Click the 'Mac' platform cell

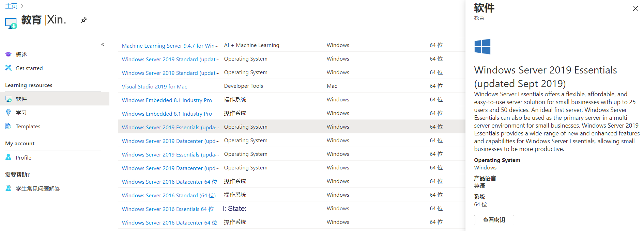[332, 86]
